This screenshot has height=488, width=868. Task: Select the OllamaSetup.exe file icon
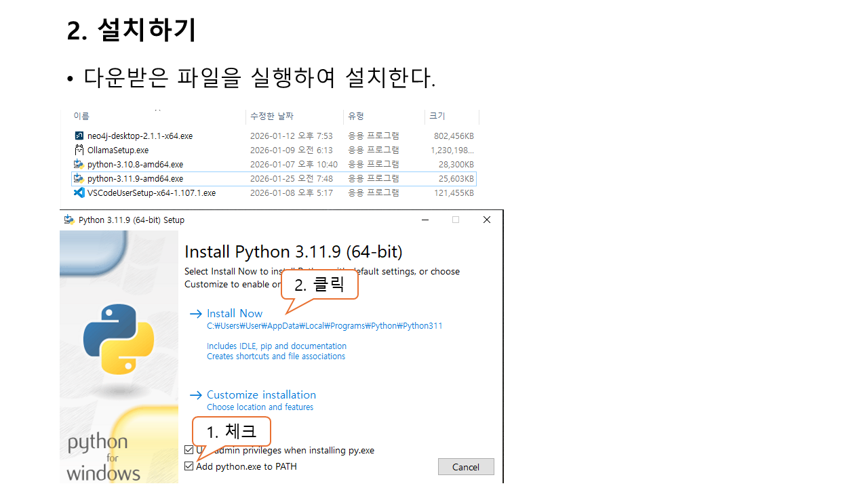(x=79, y=150)
